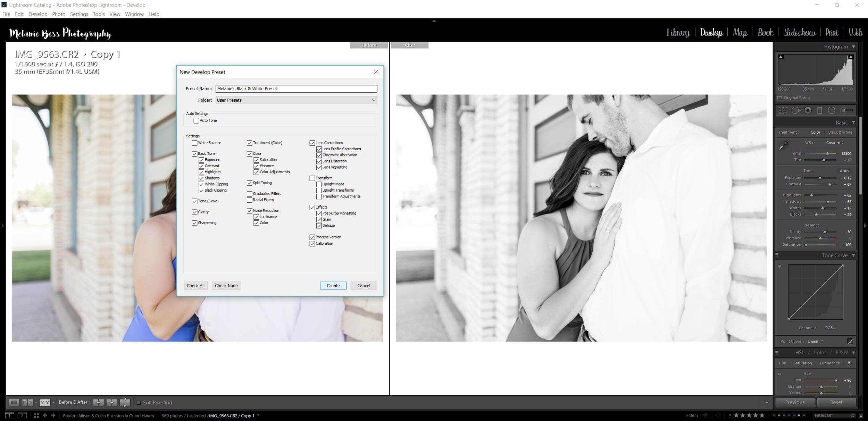The image size is (868, 421).
Task: Toggle the Soft Proofing checkbox
Action: [139, 403]
